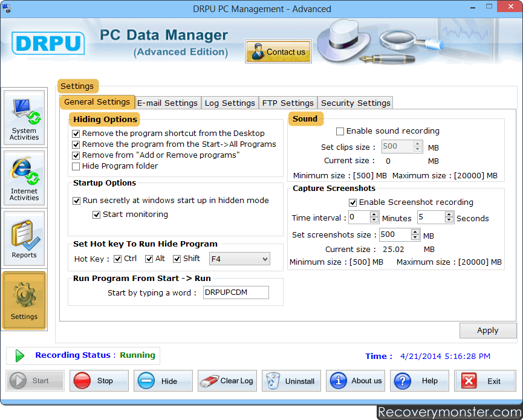Increase Minutes interval up arrow
The image size is (523, 420).
374,215
